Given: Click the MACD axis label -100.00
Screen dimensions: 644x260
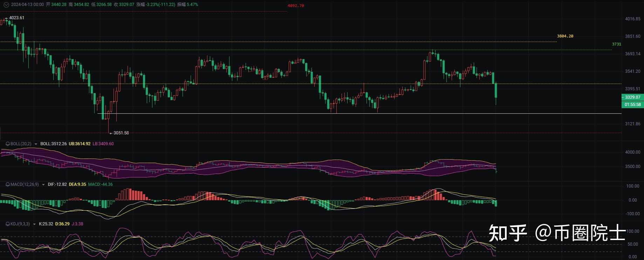Looking at the screenshot, I should 632,214.
